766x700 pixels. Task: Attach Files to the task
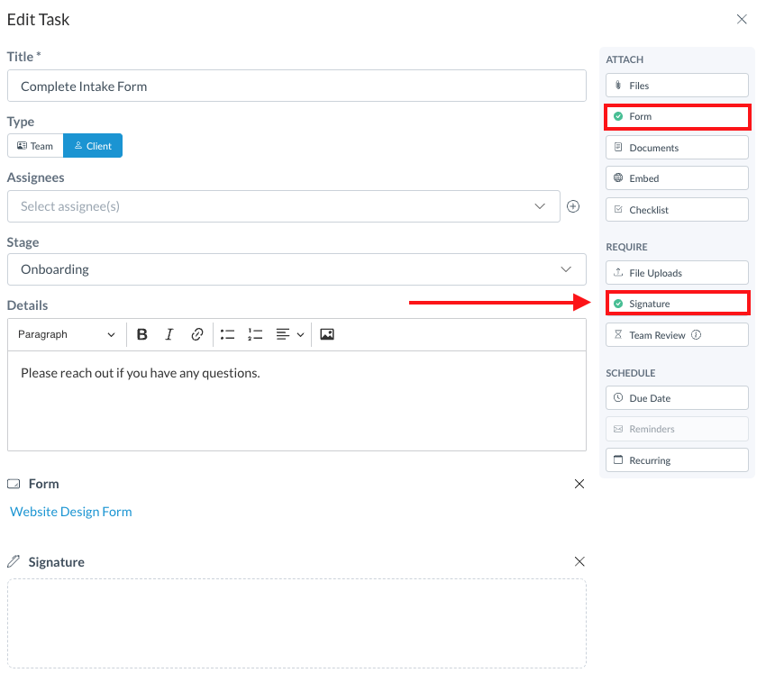pyautogui.click(x=677, y=86)
